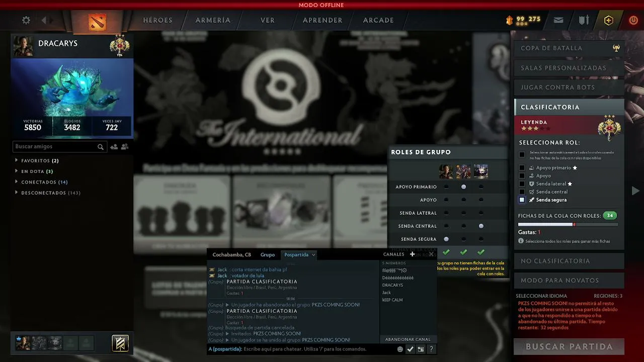Select Senda Central dot for third party member
644x362 pixels.
481,226
